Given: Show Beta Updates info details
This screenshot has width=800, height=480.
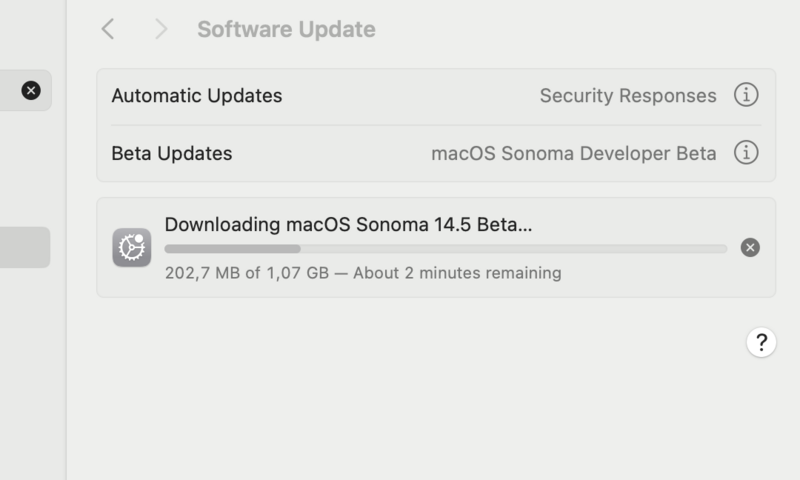Looking at the screenshot, I should (x=746, y=153).
